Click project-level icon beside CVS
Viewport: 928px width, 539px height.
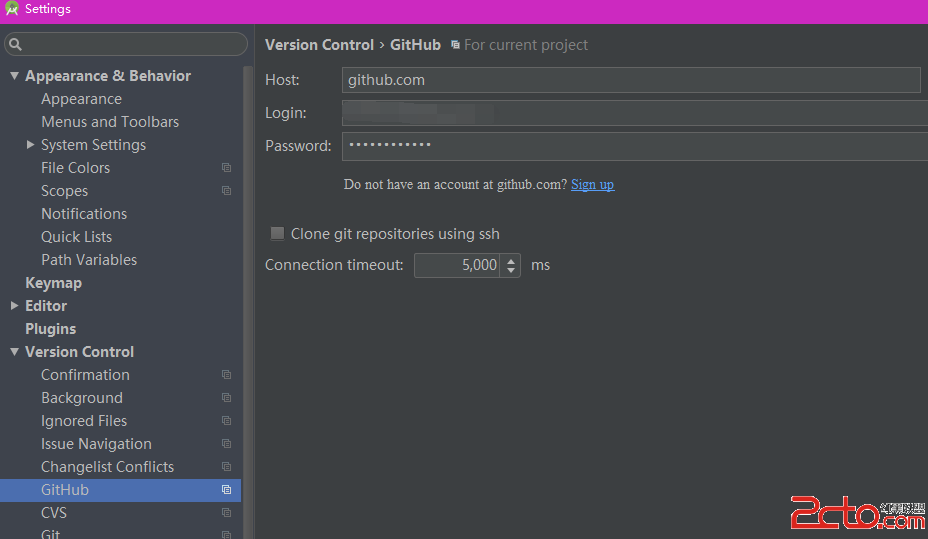226,512
